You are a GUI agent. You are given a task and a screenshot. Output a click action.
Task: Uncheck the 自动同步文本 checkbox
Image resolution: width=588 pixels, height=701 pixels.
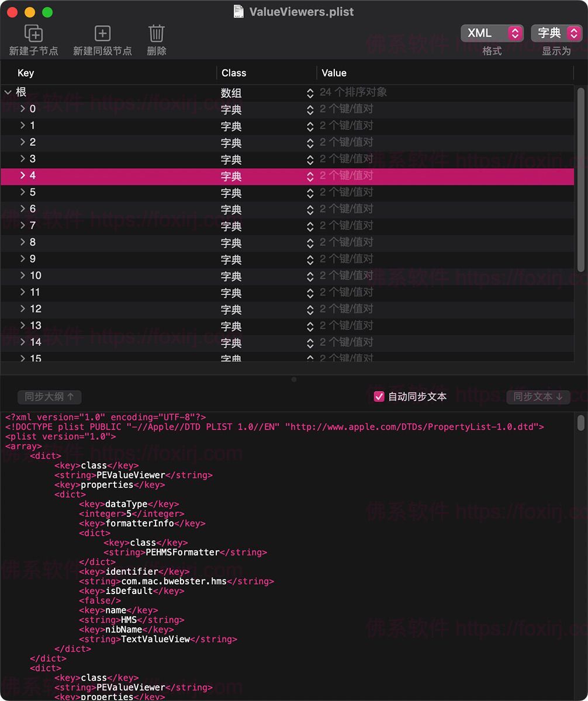(x=379, y=396)
